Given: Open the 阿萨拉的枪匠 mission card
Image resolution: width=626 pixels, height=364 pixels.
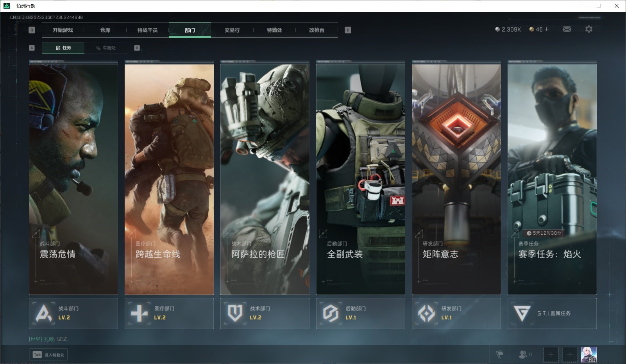Looking at the screenshot, I should pyautogui.click(x=265, y=179).
